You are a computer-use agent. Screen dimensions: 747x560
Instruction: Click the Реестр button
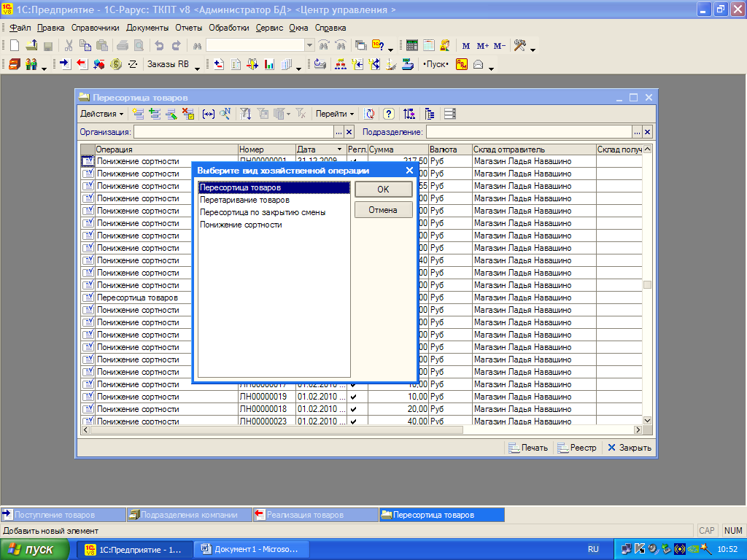pyautogui.click(x=578, y=448)
